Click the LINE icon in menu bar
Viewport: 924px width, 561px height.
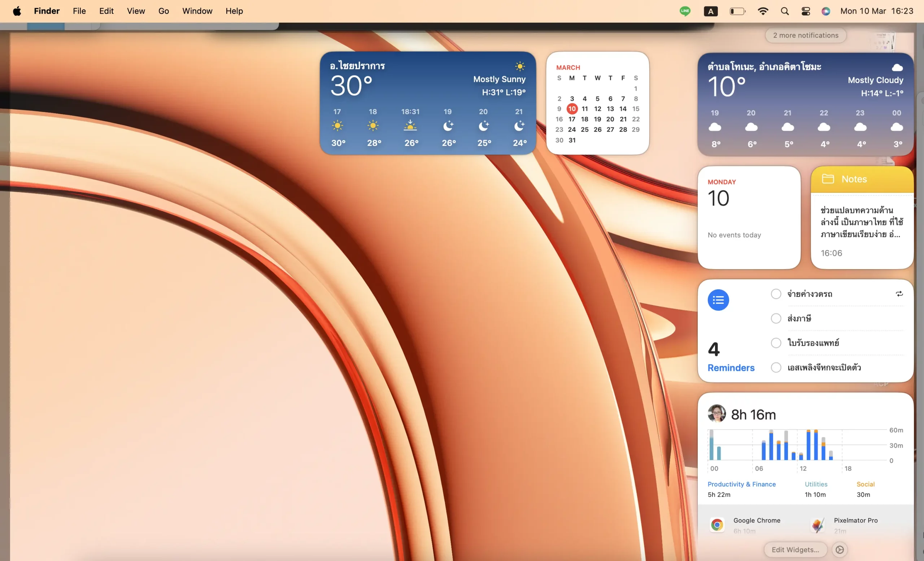(x=685, y=11)
